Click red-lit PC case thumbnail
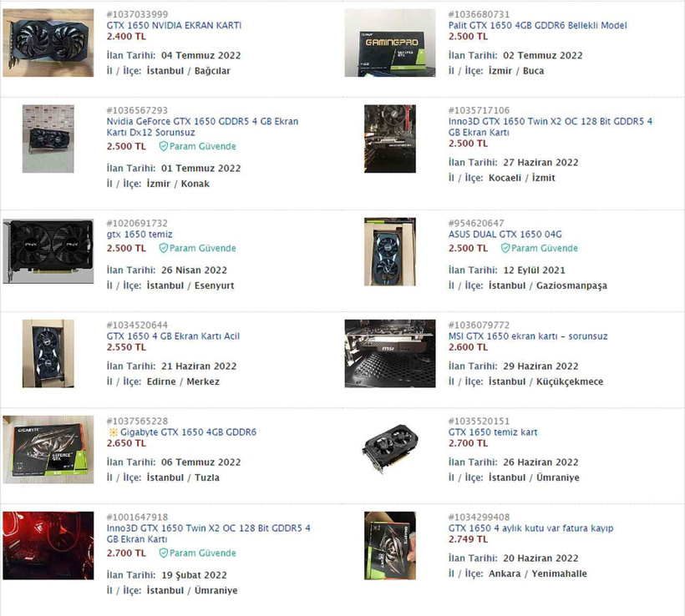 [x=48, y=546]
